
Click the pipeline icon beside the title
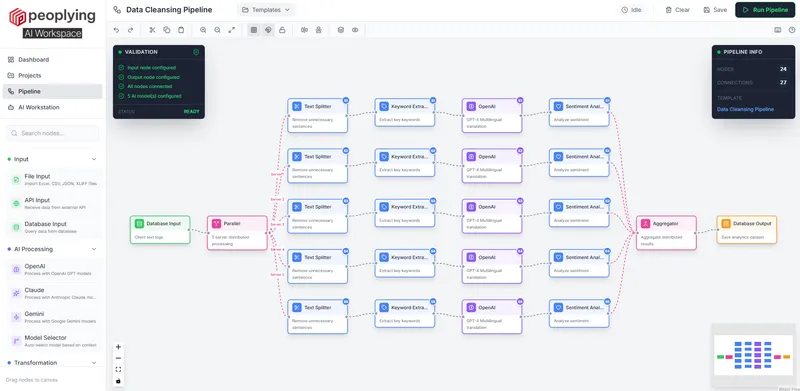[117, 10]
